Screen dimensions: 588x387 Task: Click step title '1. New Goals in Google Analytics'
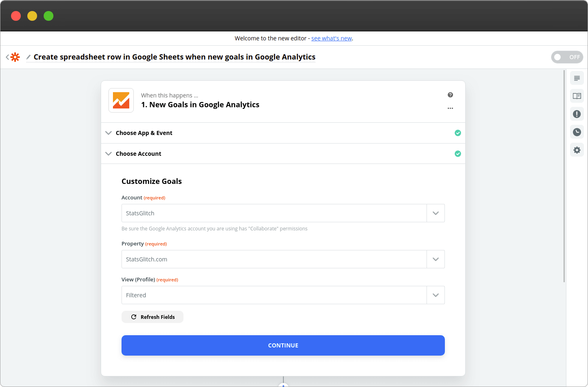[x=200, y=105]
